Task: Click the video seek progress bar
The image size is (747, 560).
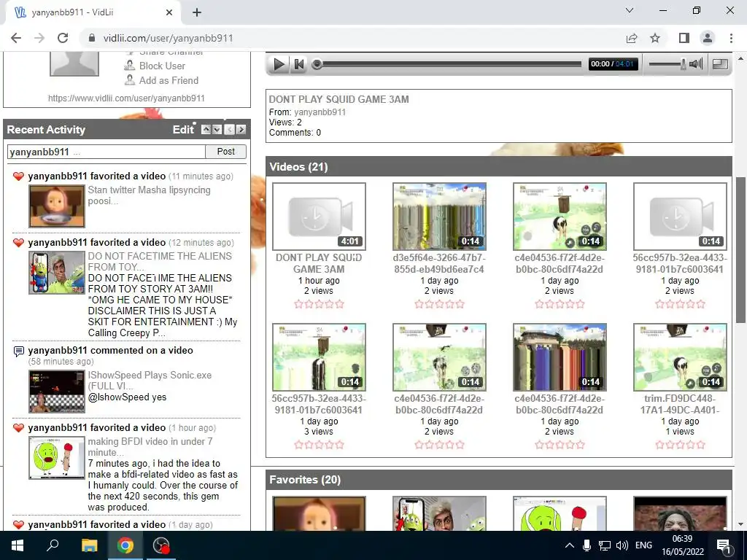Action: [449, 64]
